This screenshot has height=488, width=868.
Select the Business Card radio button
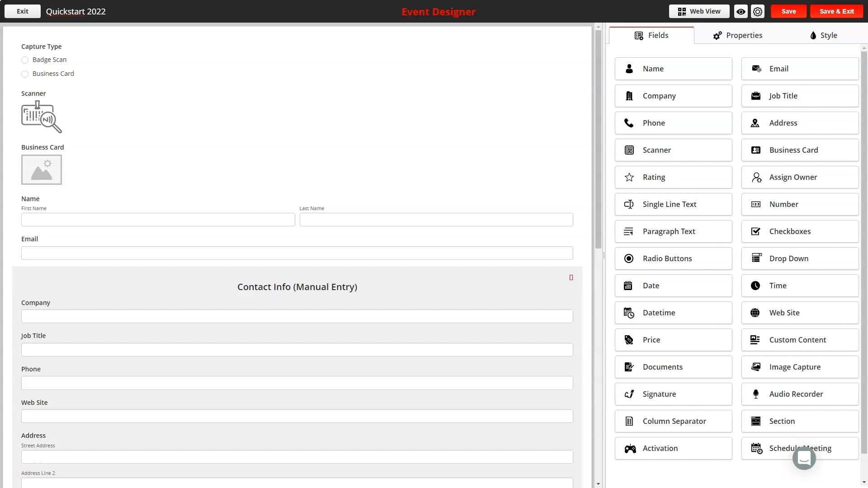pyautogui.click(x=24, y=73)
